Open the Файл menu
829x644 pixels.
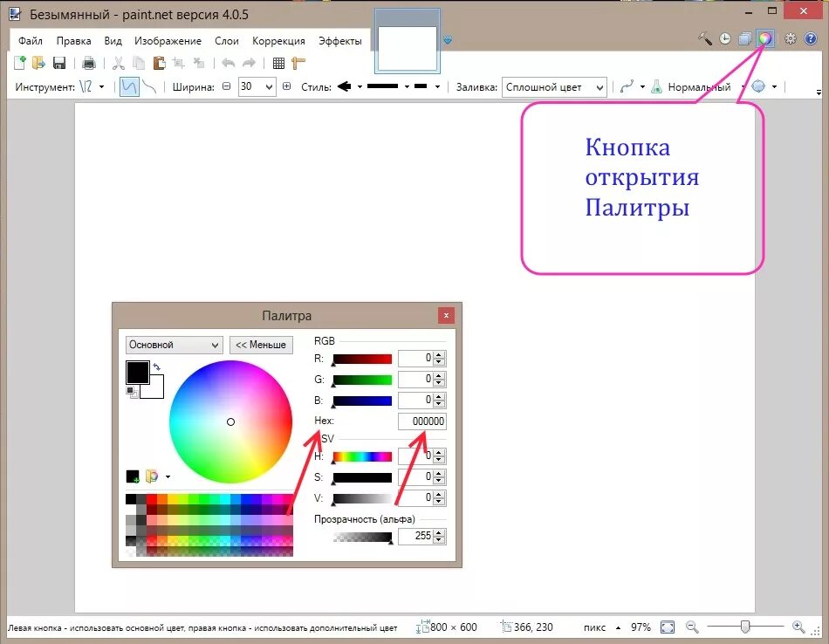click(x=31, y=41)
